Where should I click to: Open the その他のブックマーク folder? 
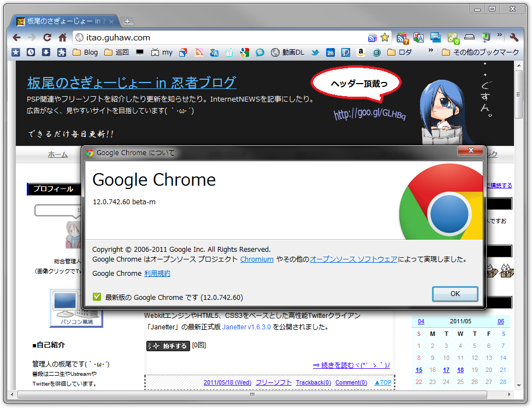coord(481,52)
